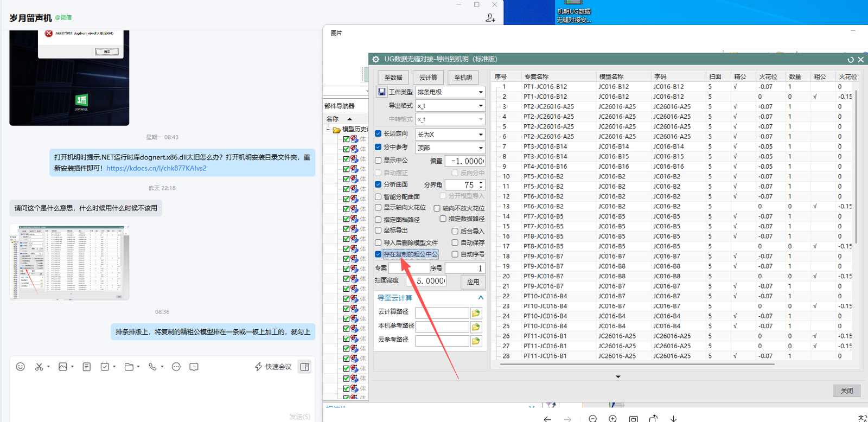Click the table's vertical scrollbar
Screen dimensions: 868x422
856,165
